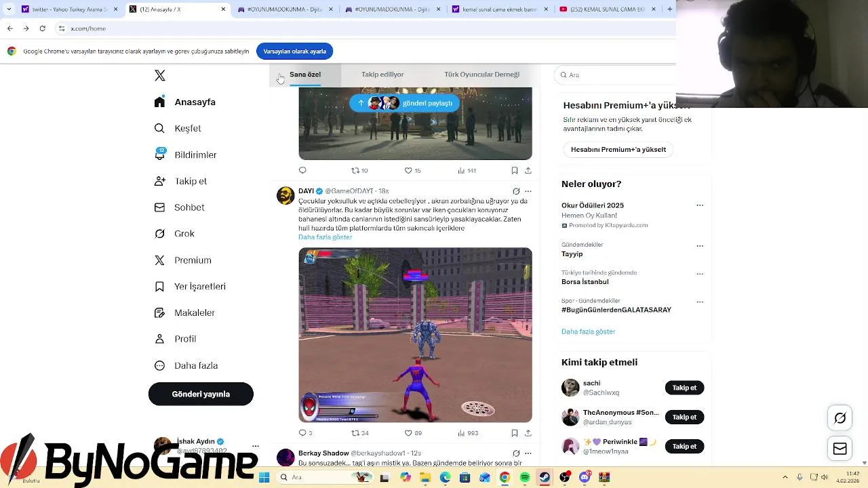This screenshot has width=868, height=488.
Task: Click the X search field Ara
Action: [614, 75]
